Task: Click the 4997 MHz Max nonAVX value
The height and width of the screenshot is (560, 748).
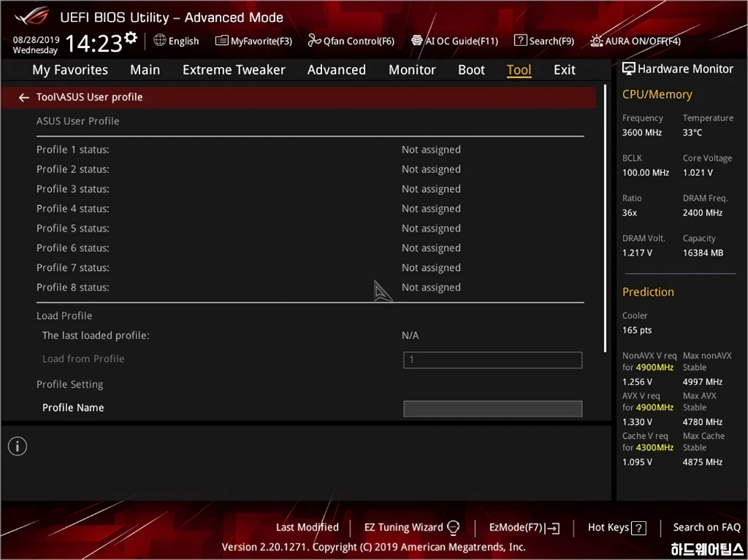Action: [x=702, y=382]
